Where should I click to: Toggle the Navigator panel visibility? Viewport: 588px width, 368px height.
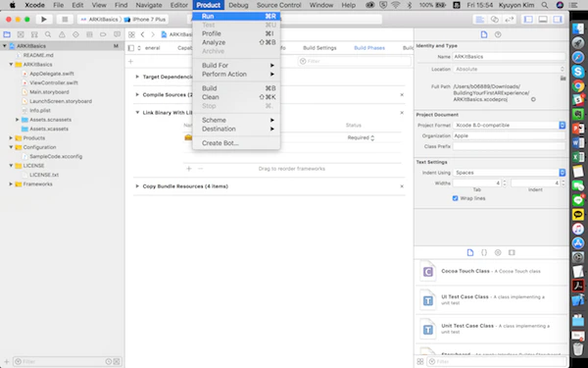tap(528, 20)
